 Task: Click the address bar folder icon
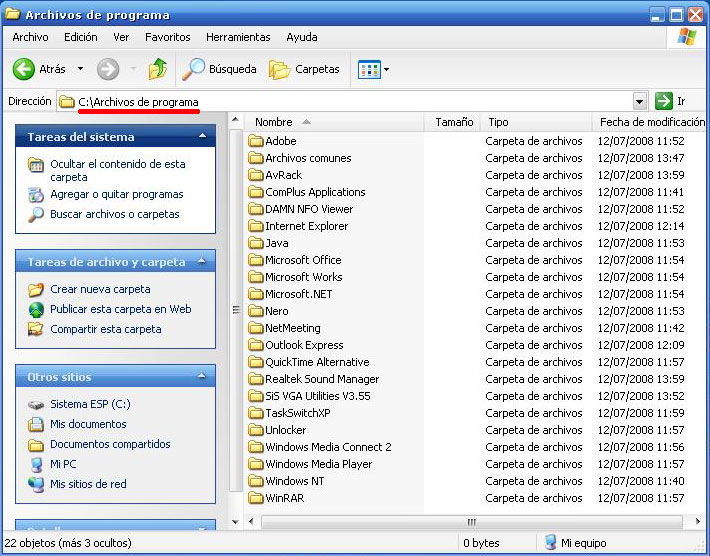pos(67,102)
